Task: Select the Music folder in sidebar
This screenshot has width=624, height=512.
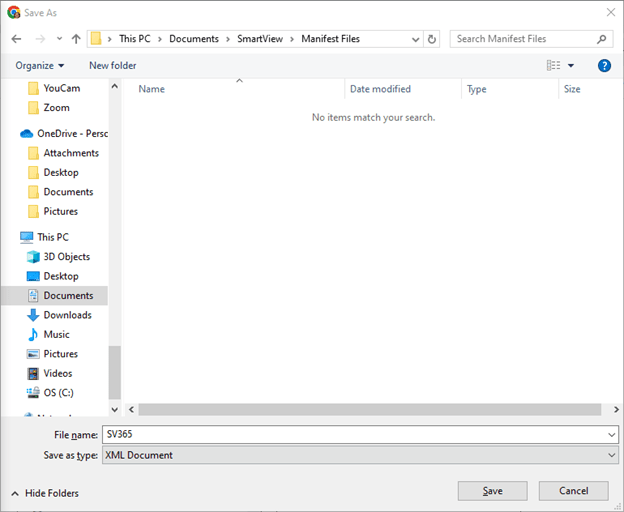Action: pos(56,335)
